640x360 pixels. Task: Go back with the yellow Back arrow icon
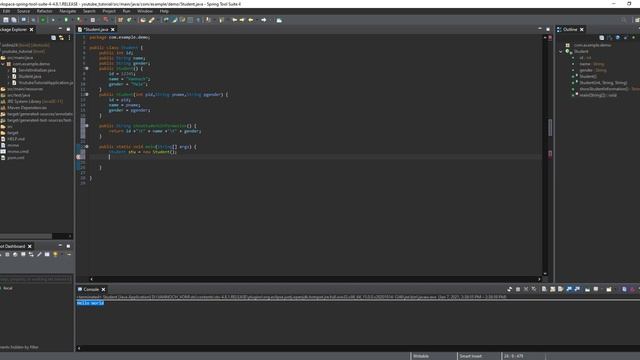point(251,20)
